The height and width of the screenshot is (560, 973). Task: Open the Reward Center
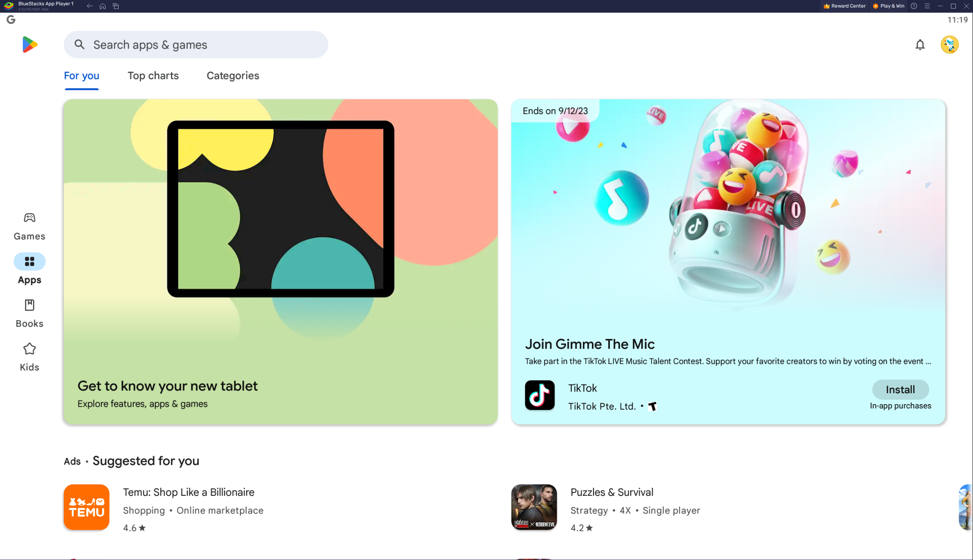point(844,6)
